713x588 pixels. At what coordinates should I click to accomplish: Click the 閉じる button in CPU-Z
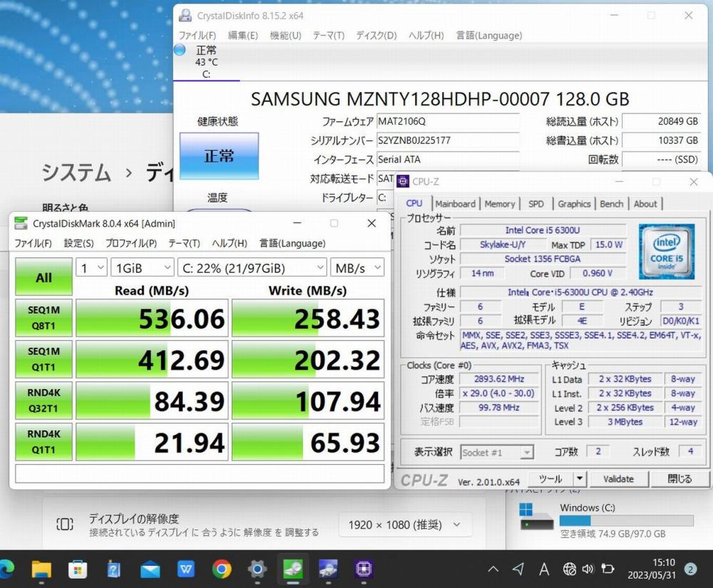679,479
